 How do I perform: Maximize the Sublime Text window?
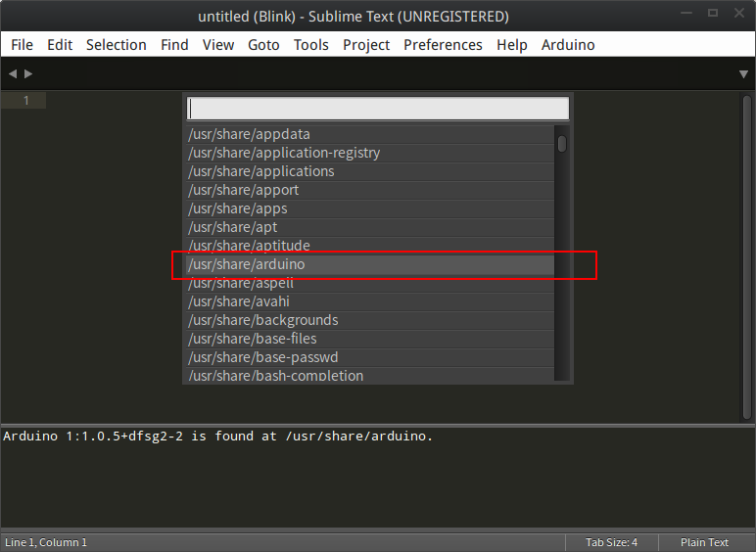713,13
